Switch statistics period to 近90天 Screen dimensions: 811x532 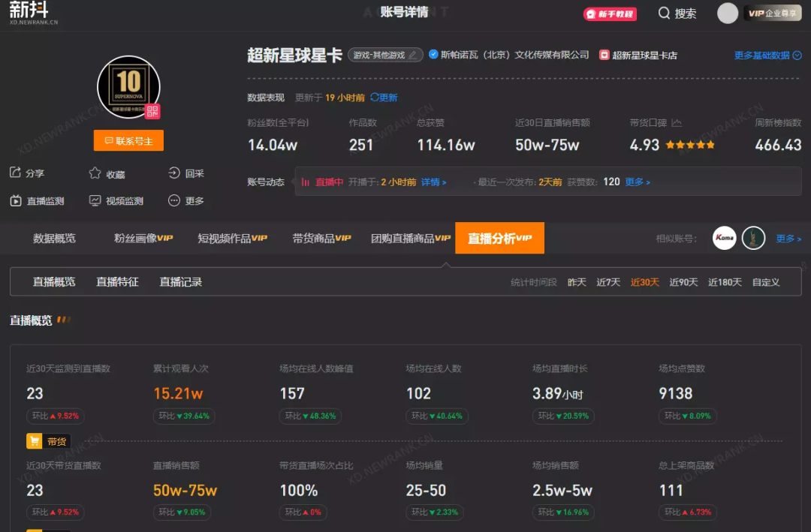pyautogui.click(x=683, y=281)
